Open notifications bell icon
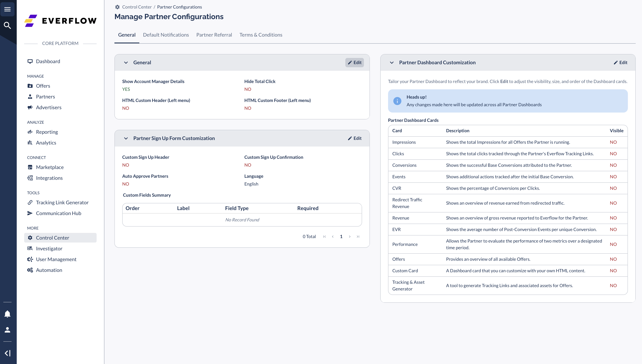642x364 pixels. [x=7, y=314]
